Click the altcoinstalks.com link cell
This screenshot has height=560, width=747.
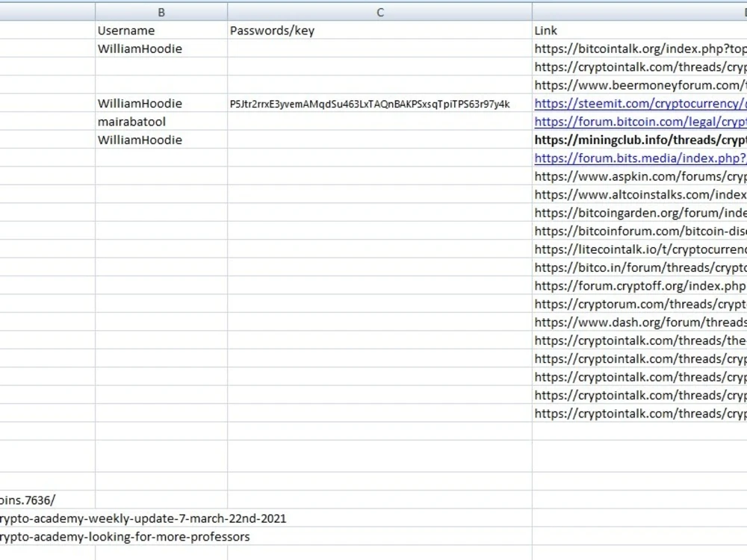click(x=640, y=194)
